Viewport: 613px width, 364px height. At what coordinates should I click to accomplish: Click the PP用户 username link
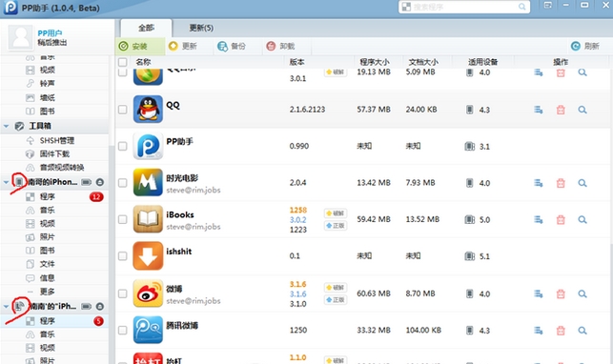point(50,33)
